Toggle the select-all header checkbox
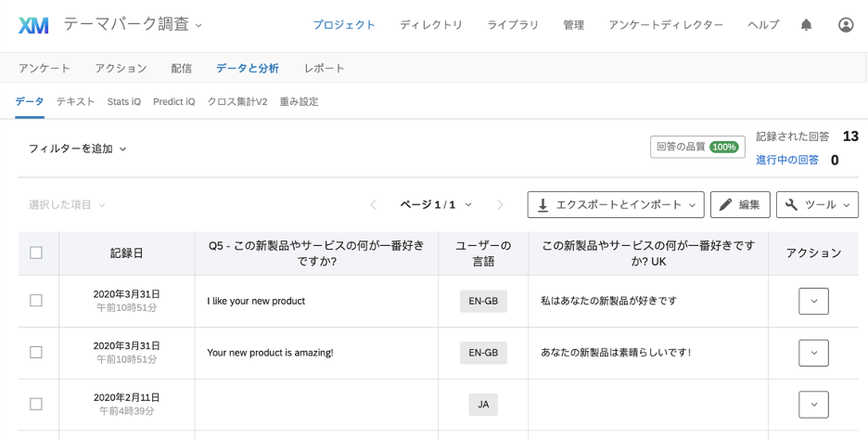The width and height of the screenshot is (868, 440). pyautogui.click(x=36, y=252)
